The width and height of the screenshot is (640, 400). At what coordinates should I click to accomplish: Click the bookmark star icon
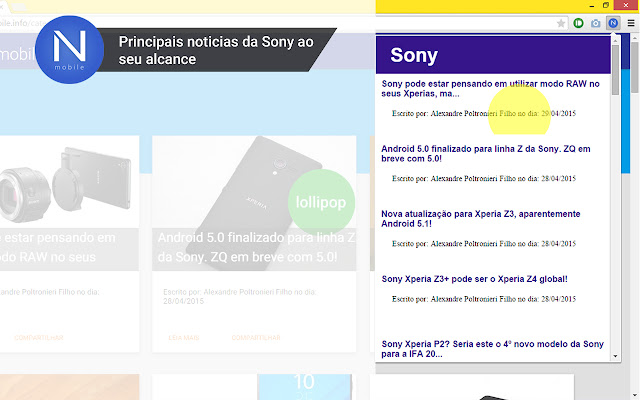[561, 23]
